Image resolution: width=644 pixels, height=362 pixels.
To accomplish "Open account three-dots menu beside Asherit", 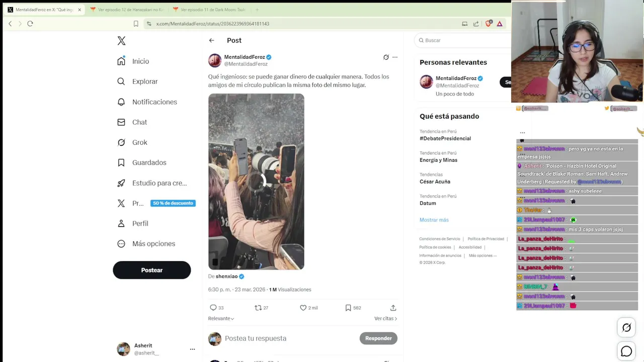I will tap(192, 349).
